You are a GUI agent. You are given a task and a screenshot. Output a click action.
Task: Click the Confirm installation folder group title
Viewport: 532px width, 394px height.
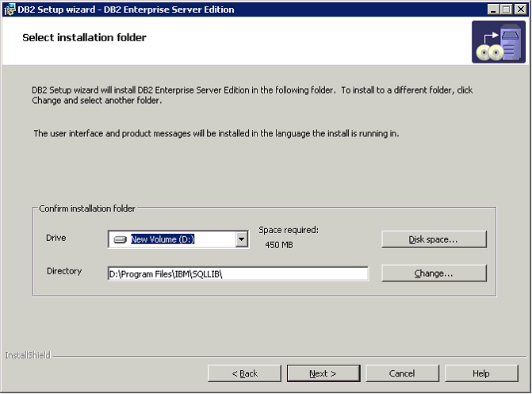click(x=87, y=208)
